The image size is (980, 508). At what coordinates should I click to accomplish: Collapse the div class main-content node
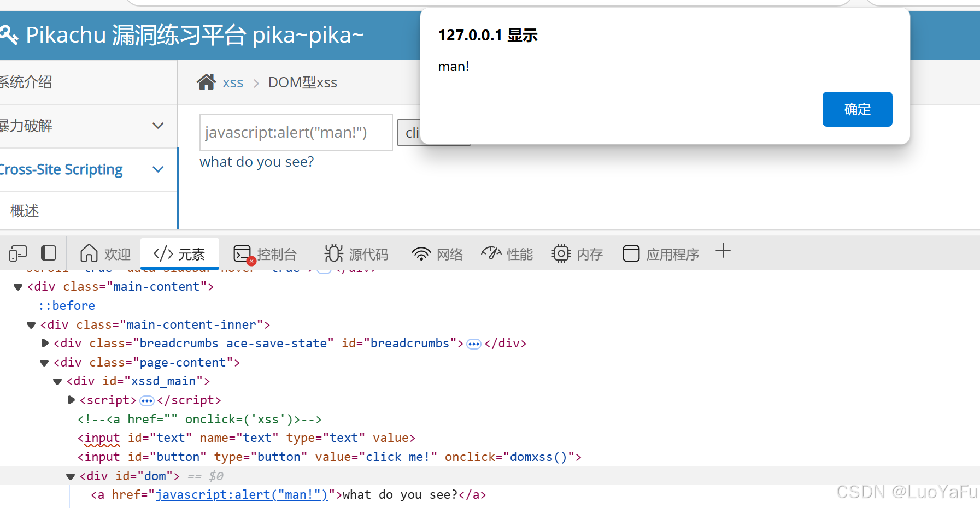pos(18,287)
